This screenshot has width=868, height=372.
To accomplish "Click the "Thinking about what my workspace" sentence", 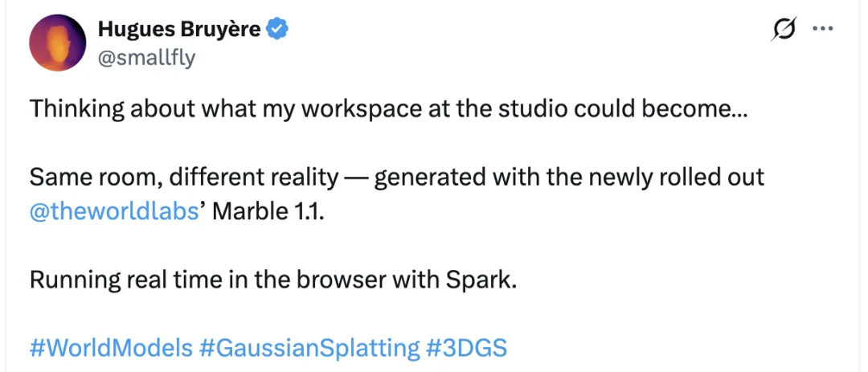I will tap(241, 109).
